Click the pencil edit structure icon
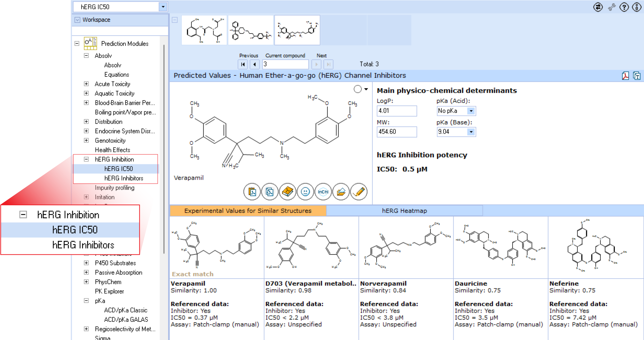 [x=358, y=192]
